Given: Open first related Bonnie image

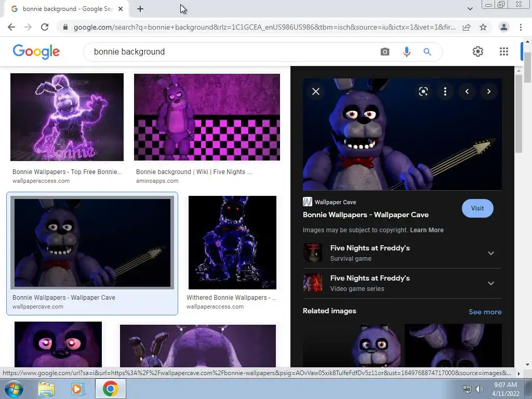Looking at the screenshot, I should [x=352, y=345].
